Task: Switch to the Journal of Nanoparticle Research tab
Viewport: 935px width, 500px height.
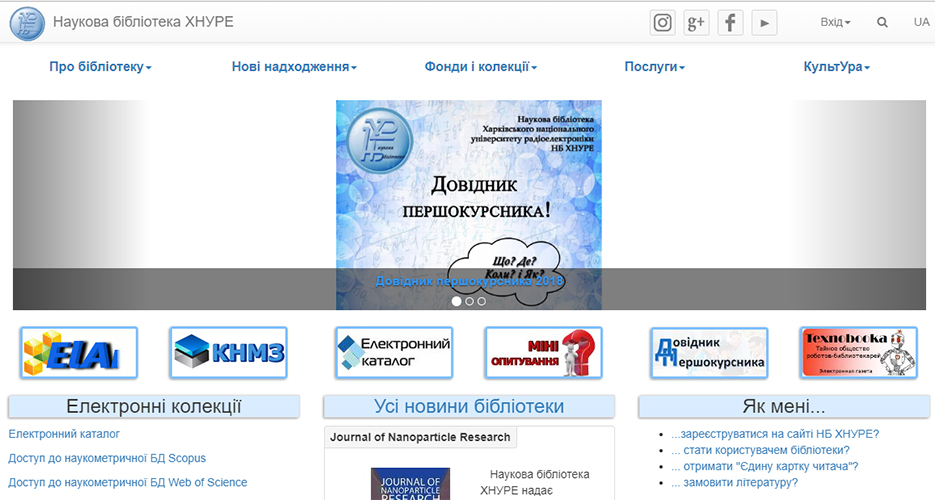Action: 420,437
